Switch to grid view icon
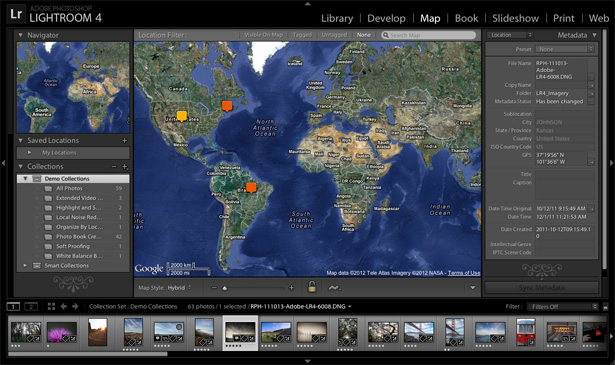615x365 pixels. point(51,307)
